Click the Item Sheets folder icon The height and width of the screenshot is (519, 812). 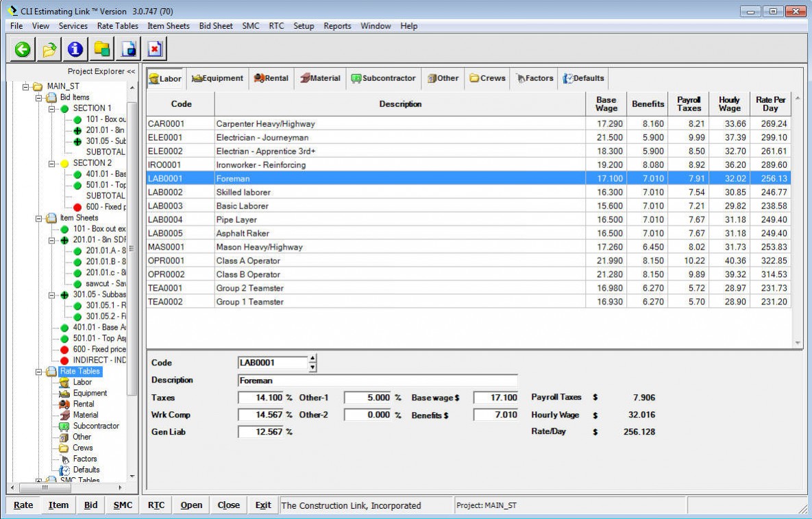pyautogui.click(x=51, y=218)
